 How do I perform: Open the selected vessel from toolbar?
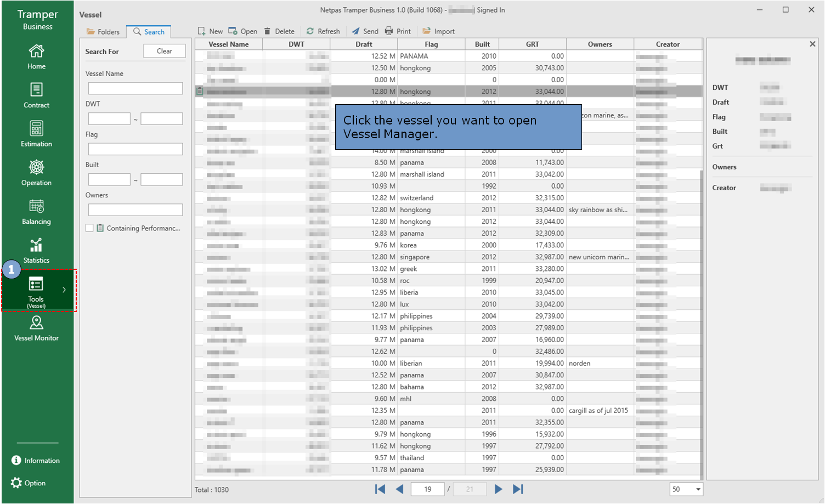click(x=242, y=31)
